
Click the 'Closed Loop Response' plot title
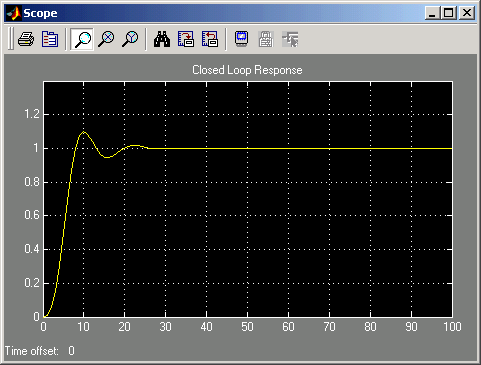coord(247,70)
